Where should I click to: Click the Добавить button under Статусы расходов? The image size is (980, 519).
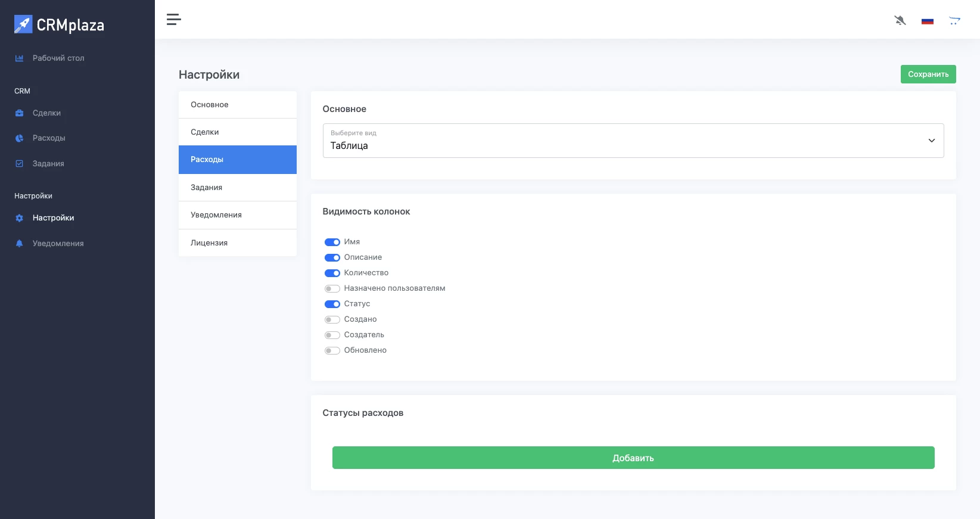[633, 458]
